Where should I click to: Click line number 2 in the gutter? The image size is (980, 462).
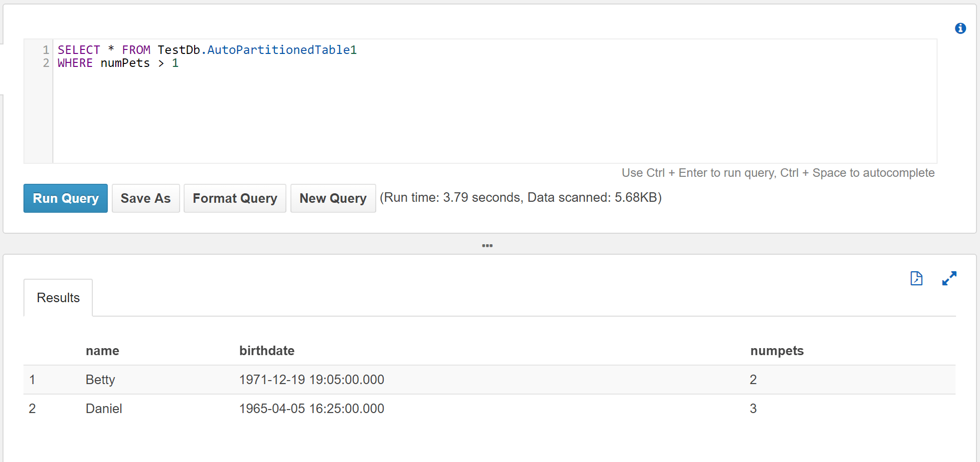click(x=45, y=63)
